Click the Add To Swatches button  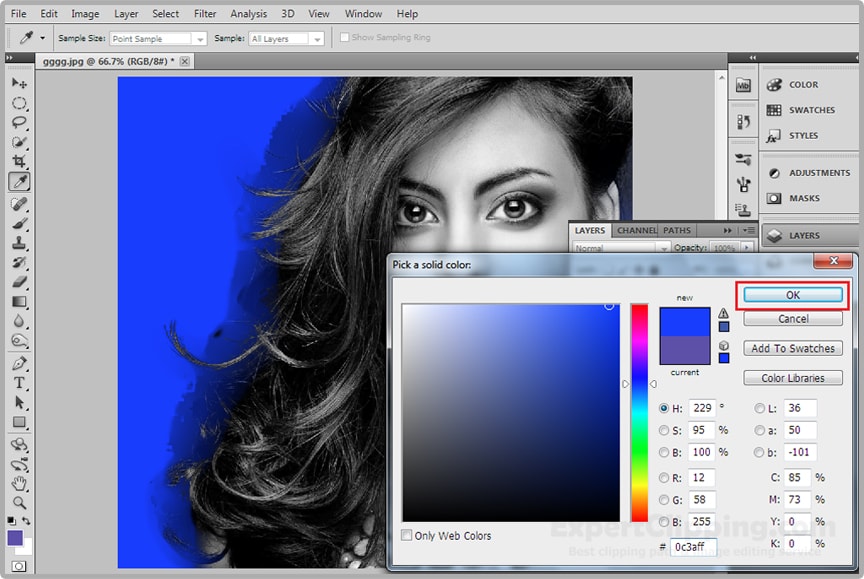pos(793,347)
